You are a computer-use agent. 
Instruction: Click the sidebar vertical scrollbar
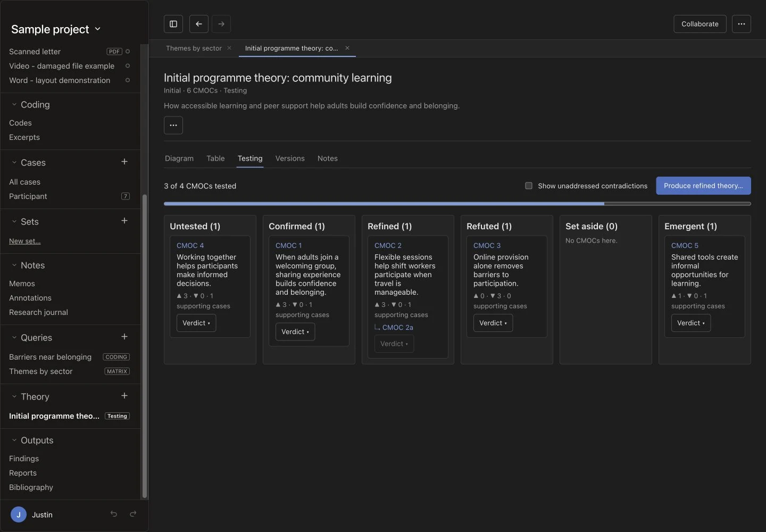click(x=144, y=346)
